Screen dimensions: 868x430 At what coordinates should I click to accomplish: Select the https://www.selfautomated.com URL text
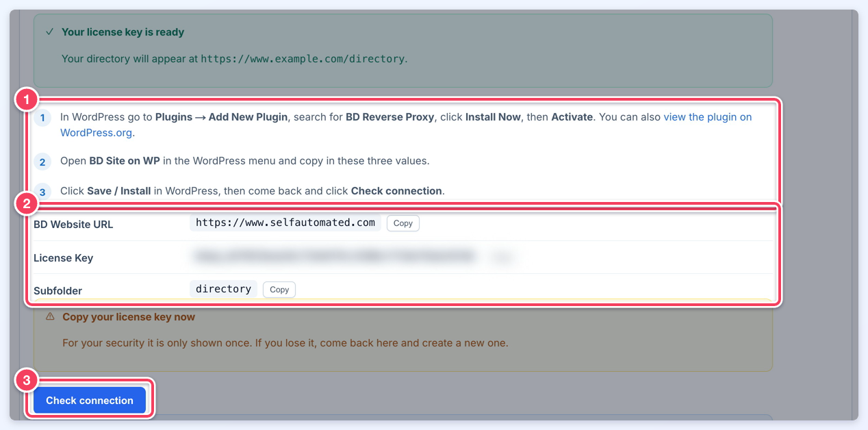[x=285, y=223]
